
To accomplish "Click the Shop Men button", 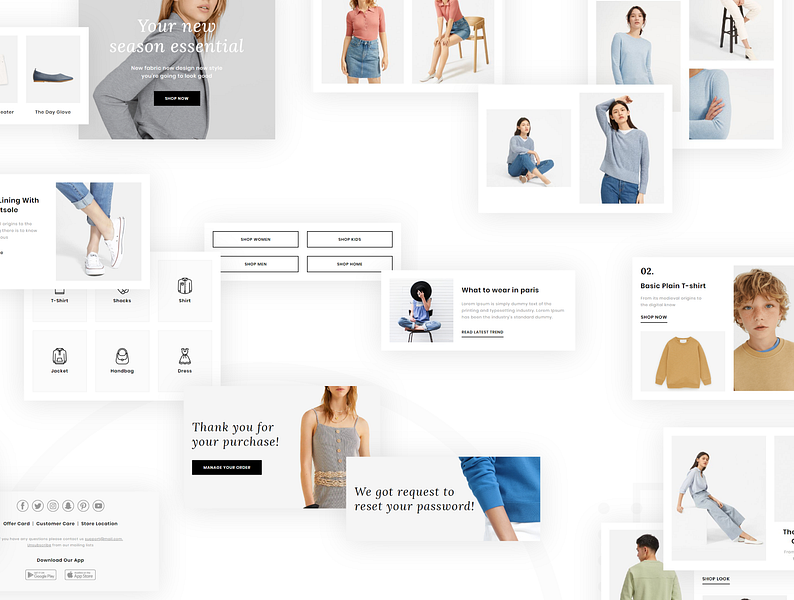I will [256, 264].
